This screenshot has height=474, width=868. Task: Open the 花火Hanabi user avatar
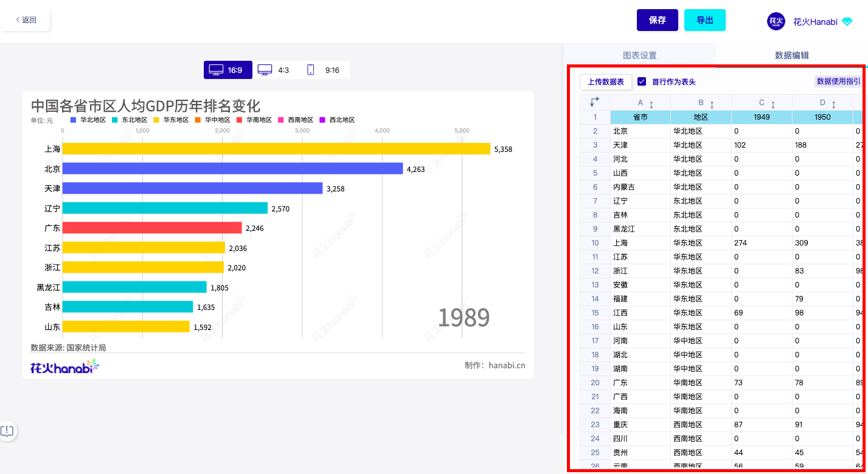pos(776,21)
